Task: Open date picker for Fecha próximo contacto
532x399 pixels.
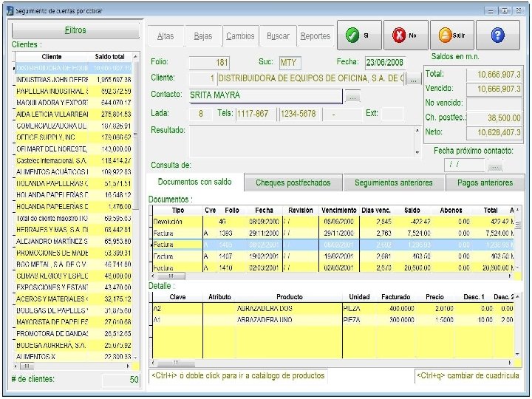Action: (x=494, y=166)
